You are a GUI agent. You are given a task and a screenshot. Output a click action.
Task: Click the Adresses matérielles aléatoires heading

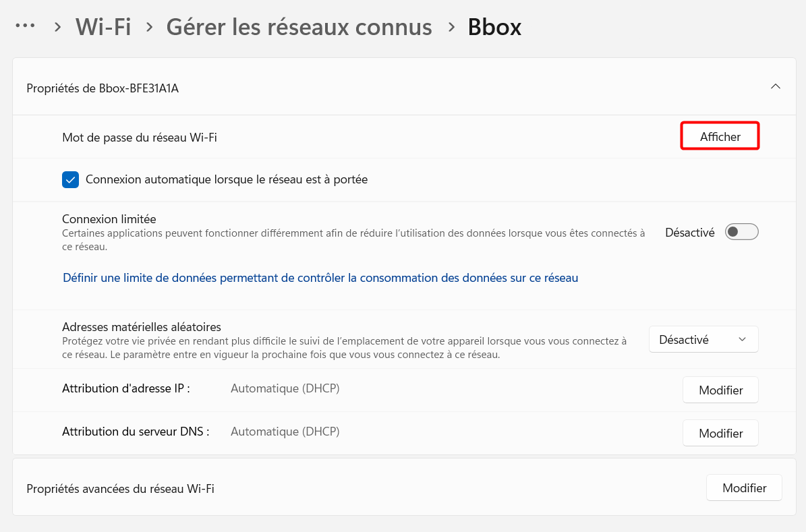142,327
